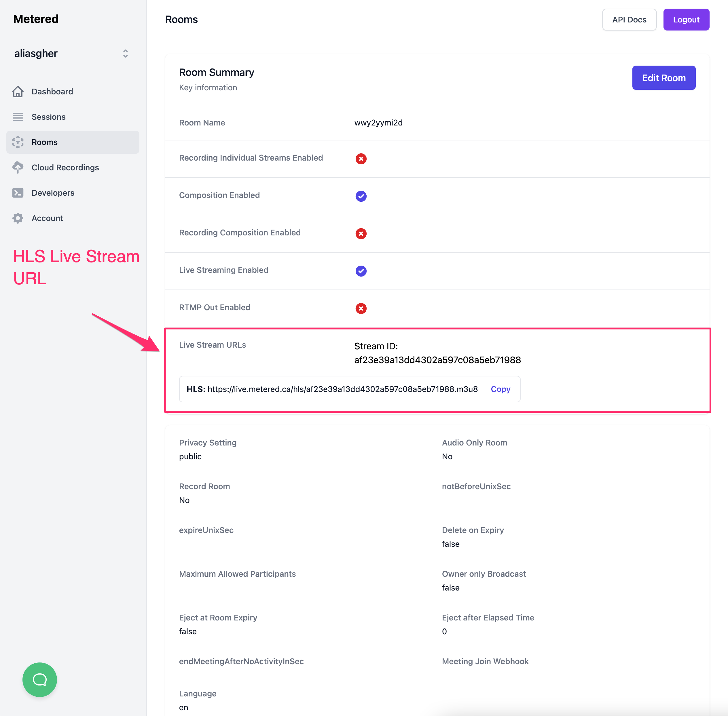
Task: Click the Logout button
Action: coord(685,19)
